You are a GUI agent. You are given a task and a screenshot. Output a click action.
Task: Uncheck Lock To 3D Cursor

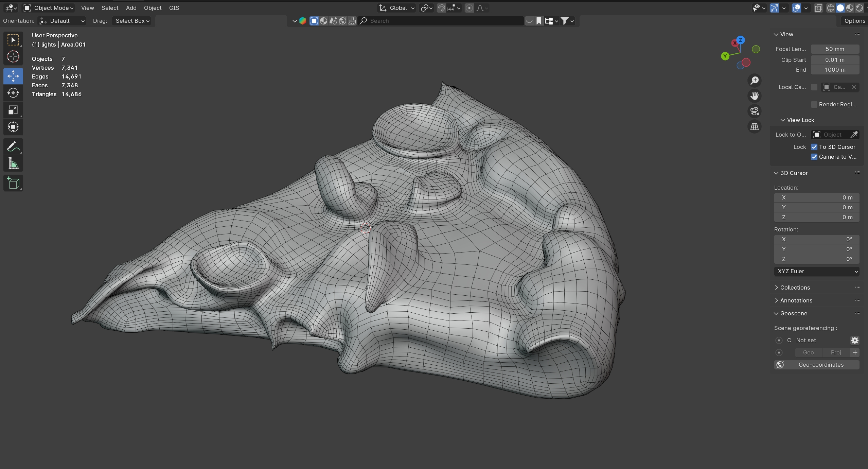click(814, 147)
